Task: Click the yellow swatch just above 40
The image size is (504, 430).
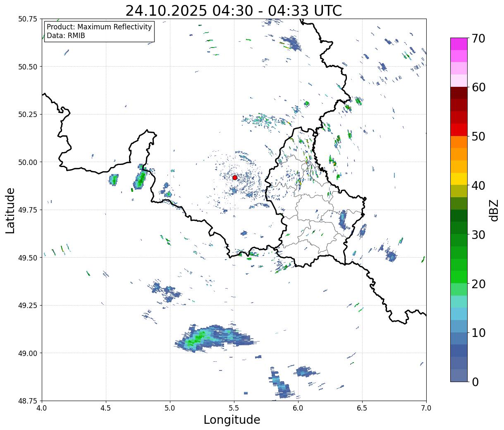Action: click(x=459, y=179)
